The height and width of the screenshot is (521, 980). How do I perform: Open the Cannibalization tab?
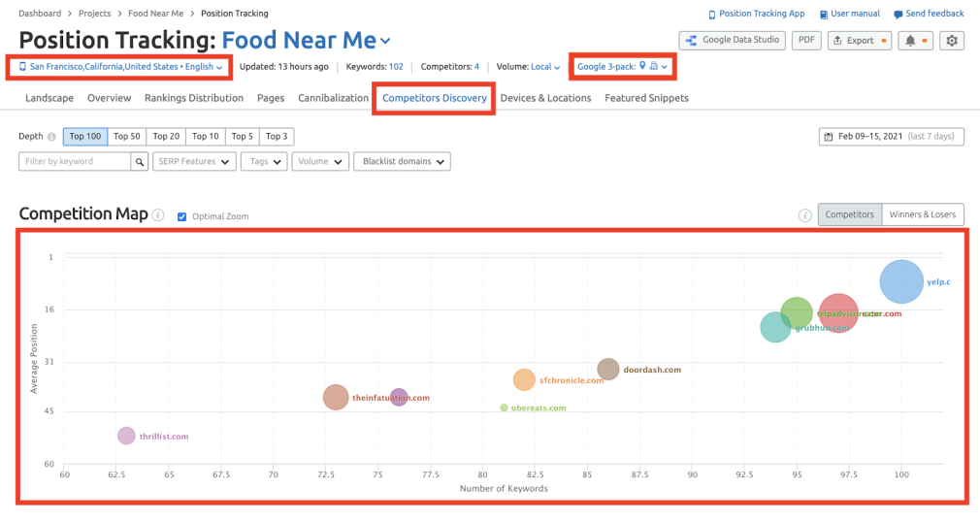click(333, 98)
